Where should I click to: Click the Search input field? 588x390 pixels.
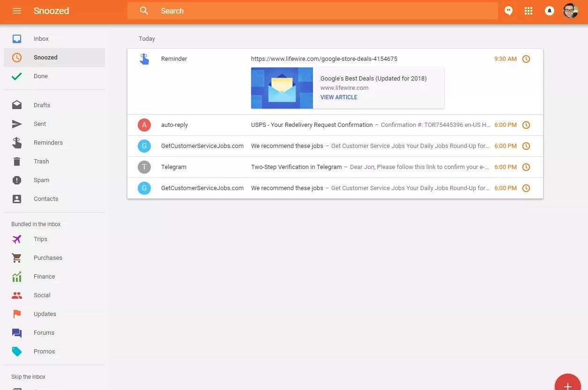click(x=323, y=11)
